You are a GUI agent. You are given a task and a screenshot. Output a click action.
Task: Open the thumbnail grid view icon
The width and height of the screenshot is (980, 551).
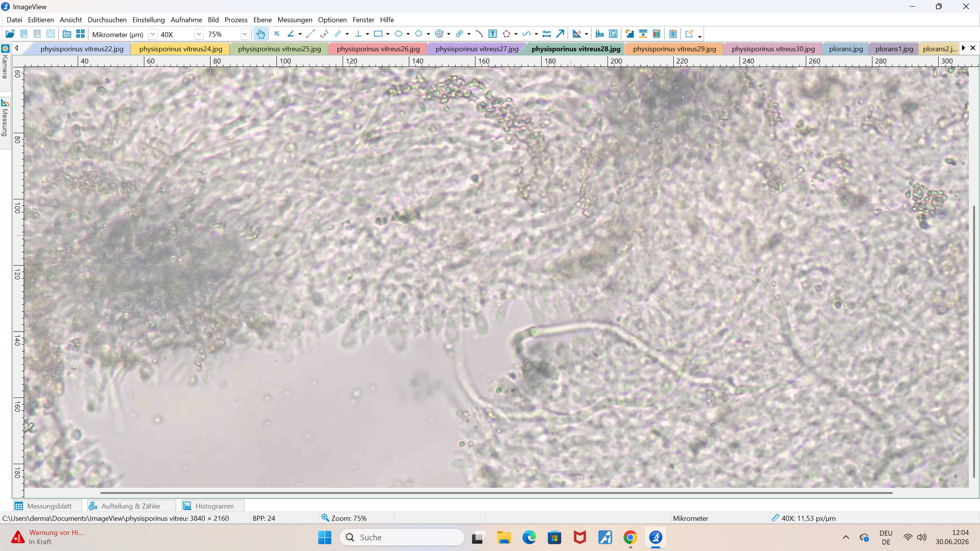tap(80, 34)
